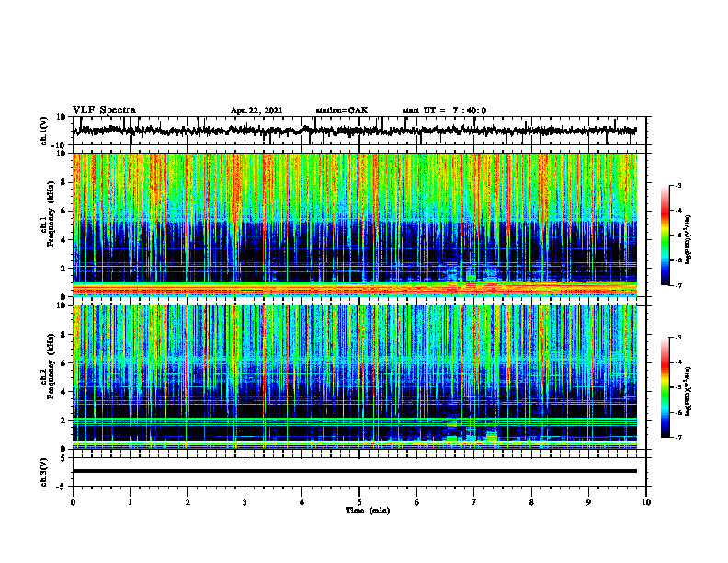728x563 pixels.
Task: Click the "4" kHz tick of ch.1 spectrogram
Action: click(x=64, y=240)
